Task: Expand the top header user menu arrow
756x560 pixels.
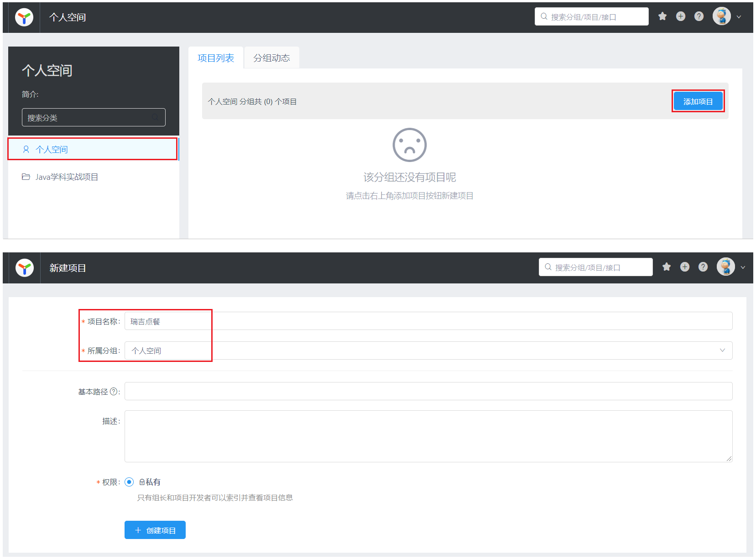Action: [x=739, y=17]
